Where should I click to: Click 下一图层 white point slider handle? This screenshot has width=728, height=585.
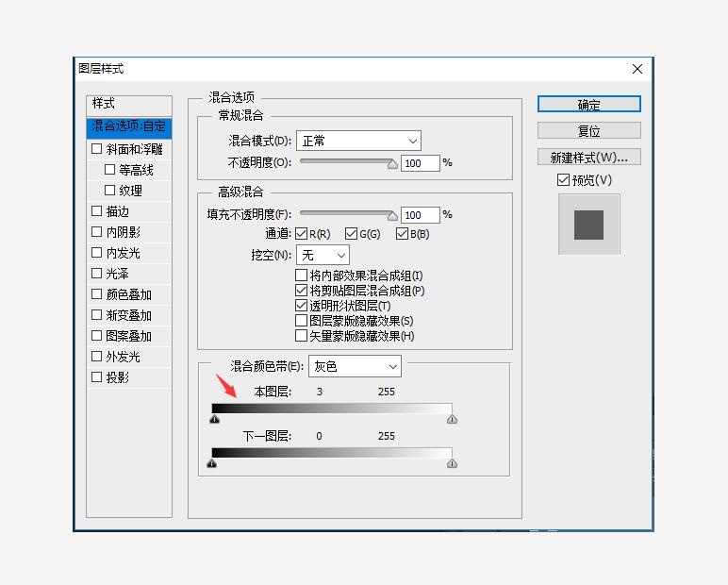pos(452,463)
